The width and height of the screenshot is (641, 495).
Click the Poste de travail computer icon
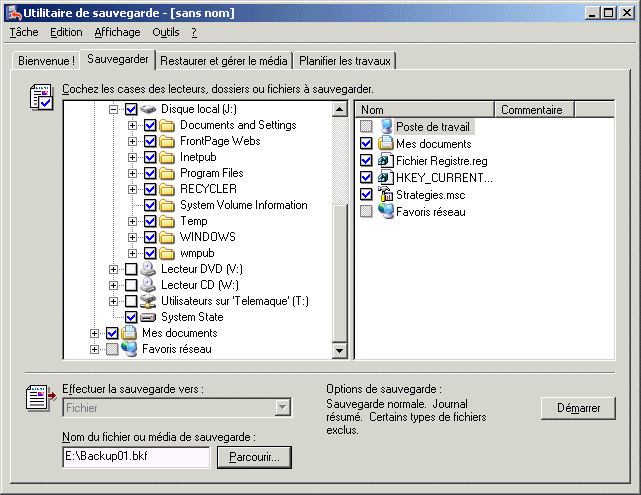[386, 127]
